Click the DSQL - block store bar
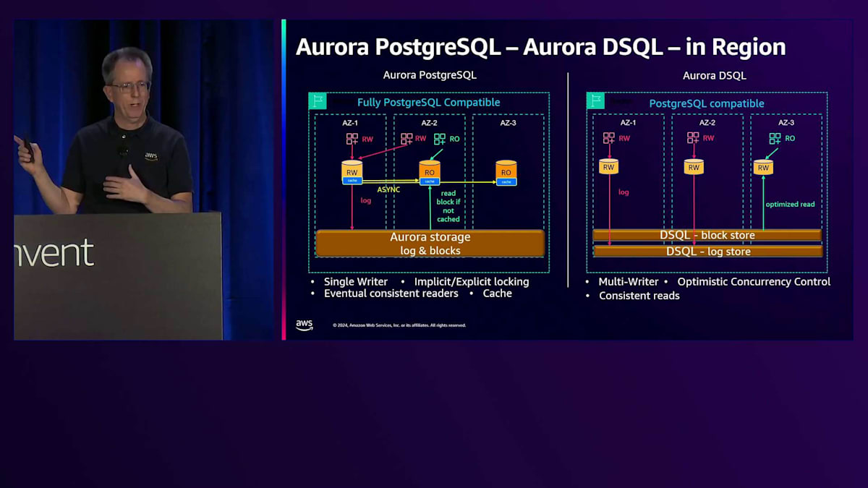The width and height of the screenshot is (868, 488). (707, 235)
